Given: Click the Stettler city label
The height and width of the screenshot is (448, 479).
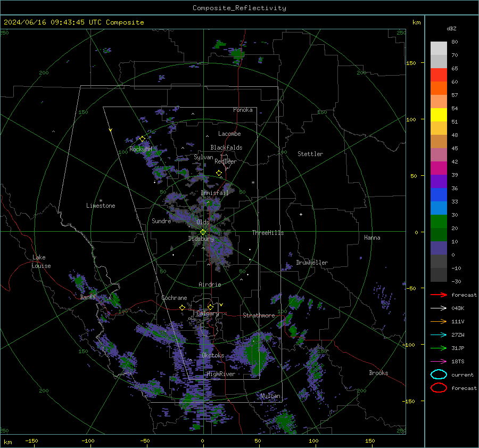Looking at the screenshot, I should (x=310, y=154).
